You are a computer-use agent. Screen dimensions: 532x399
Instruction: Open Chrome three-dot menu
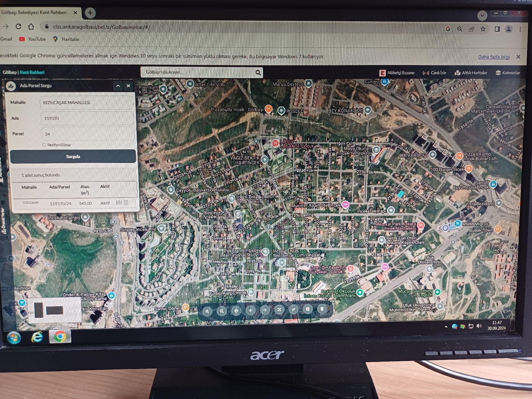(520, 29)
